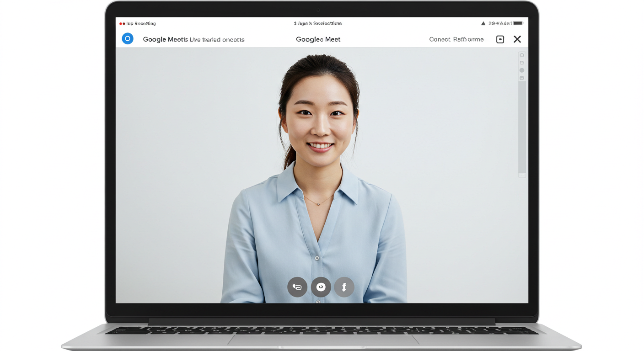Click the left circular call control button
644x351 pixels.
[297, 287]
